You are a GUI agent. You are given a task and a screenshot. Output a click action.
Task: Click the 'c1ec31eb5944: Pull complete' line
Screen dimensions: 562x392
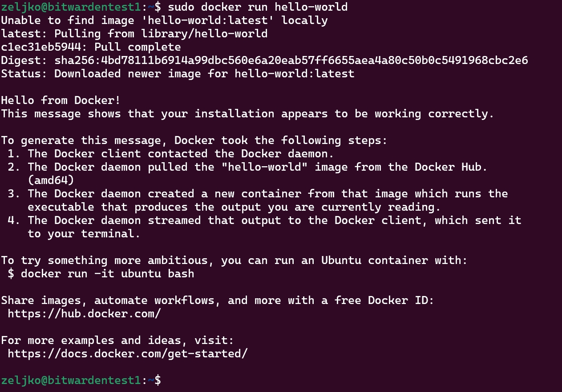pos(91,47)
